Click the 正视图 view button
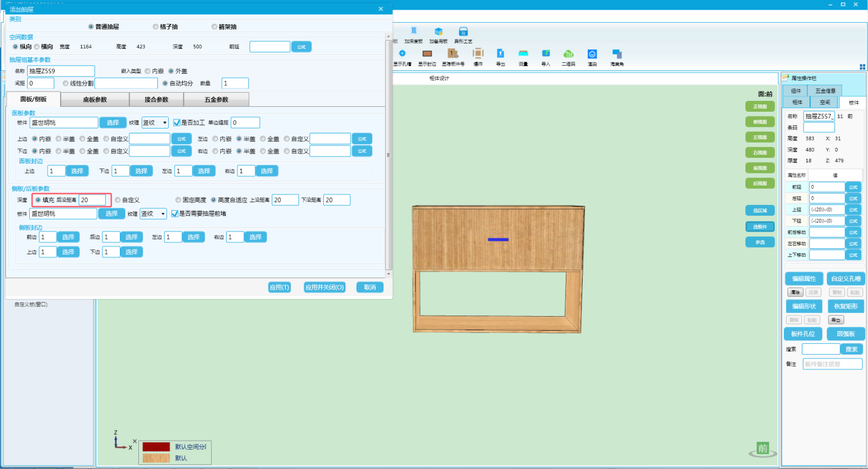The image size is (868, 469). click(x=760, y=106)
